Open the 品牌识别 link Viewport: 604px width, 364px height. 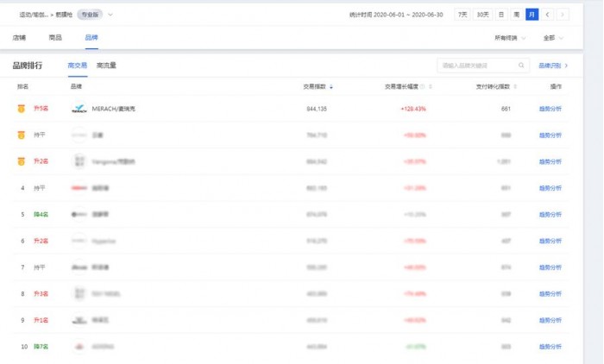[553, 66]
